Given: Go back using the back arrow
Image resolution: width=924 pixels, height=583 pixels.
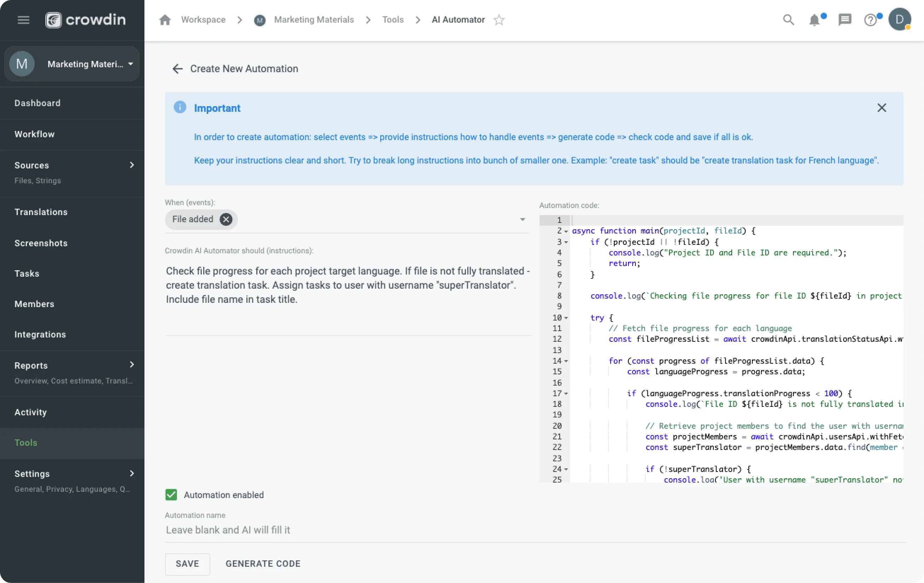Looking at the screenshot, I should (177, 69).
